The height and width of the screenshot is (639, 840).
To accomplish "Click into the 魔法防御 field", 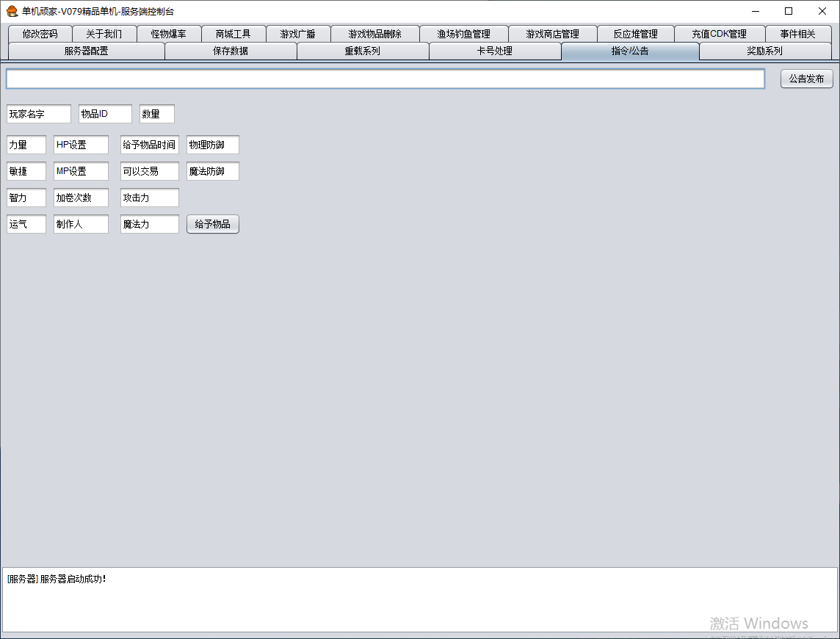I will pyautogui.click(x=213, y=171).
